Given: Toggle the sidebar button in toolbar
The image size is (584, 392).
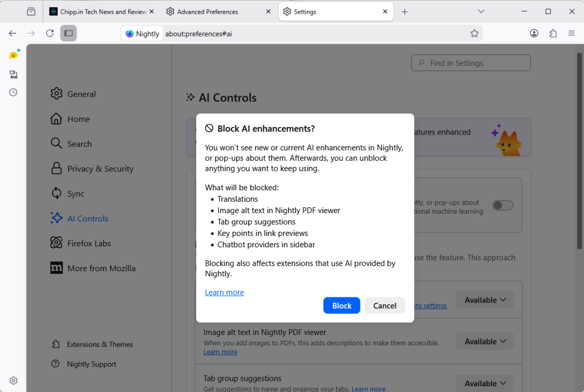Looking at the screenshot, I should pyautogui.click(x=68, y=34).
